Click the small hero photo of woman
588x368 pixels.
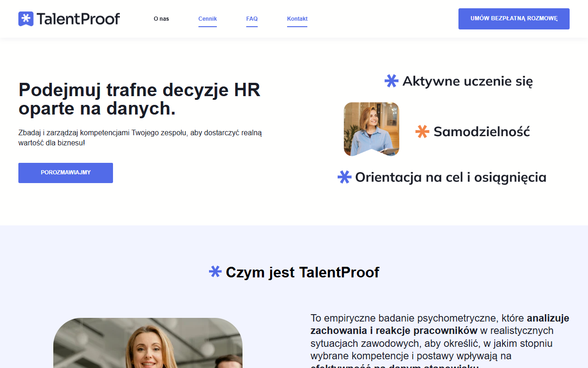[x=372, y=129]
